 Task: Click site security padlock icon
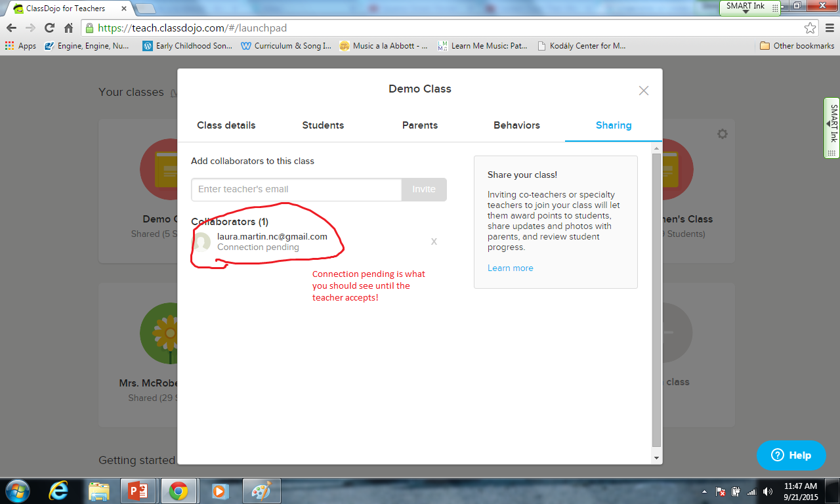tap(90, 28)
